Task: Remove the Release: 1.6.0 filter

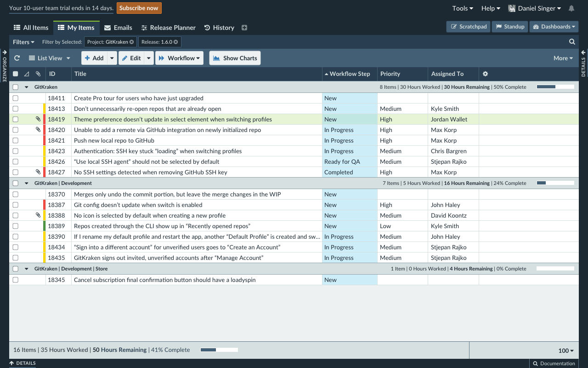Action: [176, 42]
